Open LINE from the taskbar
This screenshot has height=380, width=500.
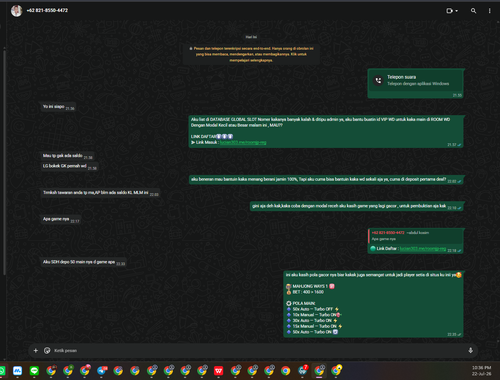34,370
